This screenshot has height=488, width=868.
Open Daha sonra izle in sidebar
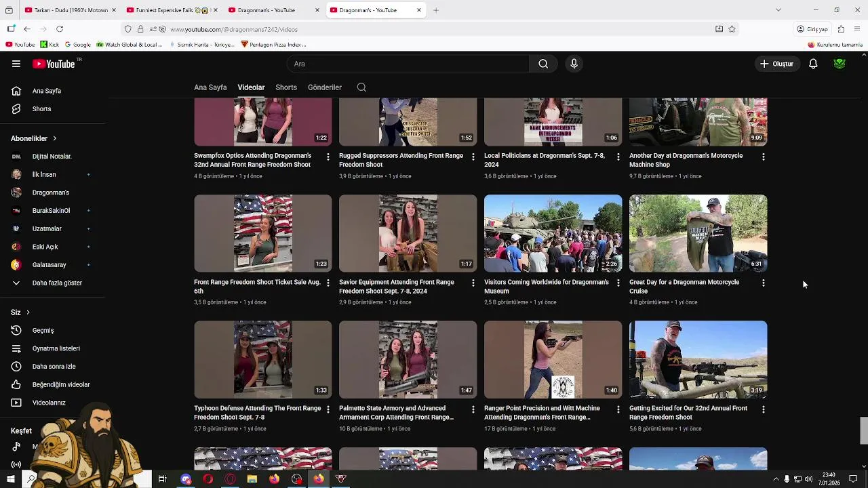53,367
